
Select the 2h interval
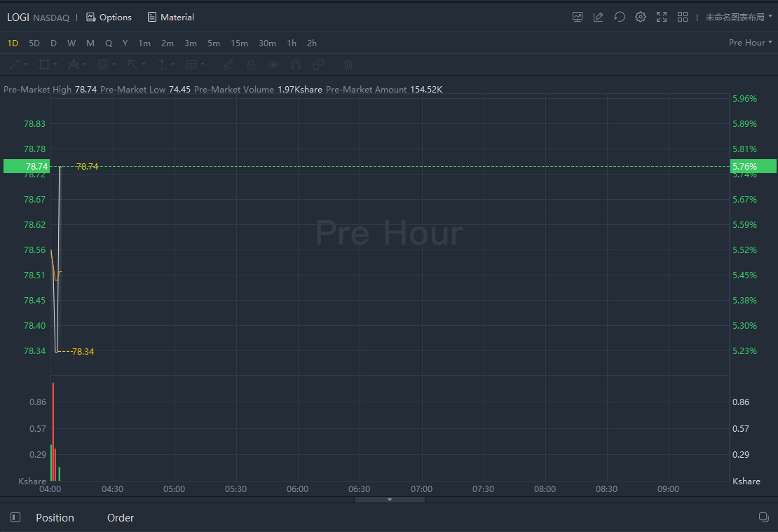(x=312, y=43)
